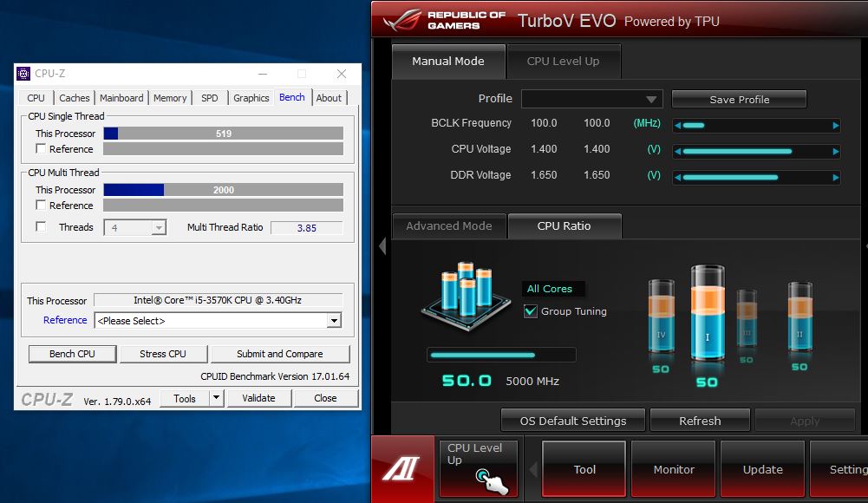Switch to CPU Level Up tab at top
The image size is (868, 503).
564,62
